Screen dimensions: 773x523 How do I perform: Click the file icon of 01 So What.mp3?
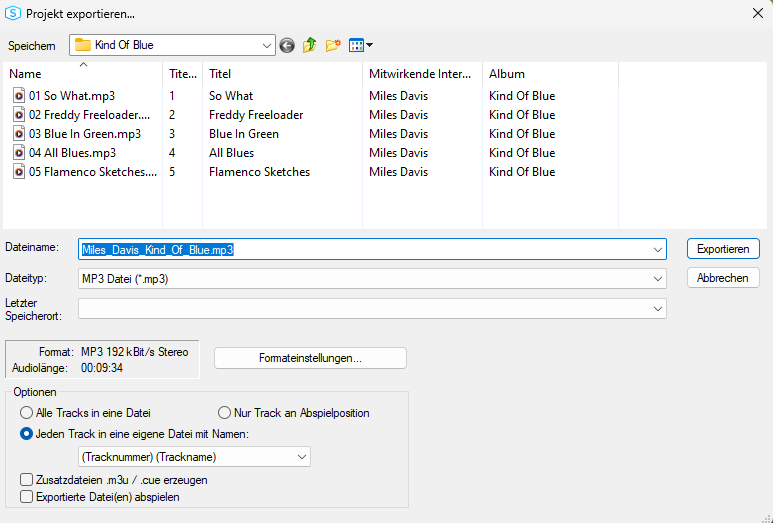point(19,96)
